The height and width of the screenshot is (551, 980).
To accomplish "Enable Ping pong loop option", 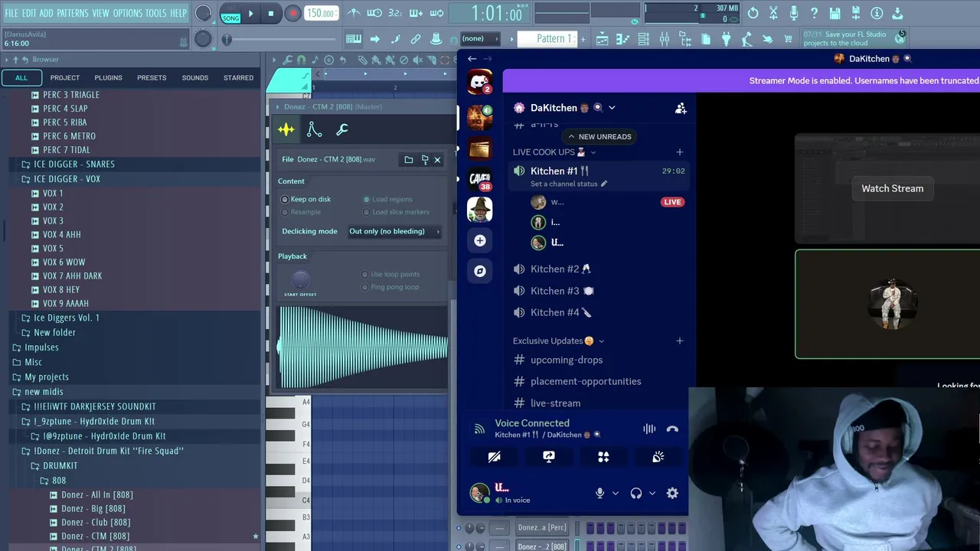I will pos(364,287).
